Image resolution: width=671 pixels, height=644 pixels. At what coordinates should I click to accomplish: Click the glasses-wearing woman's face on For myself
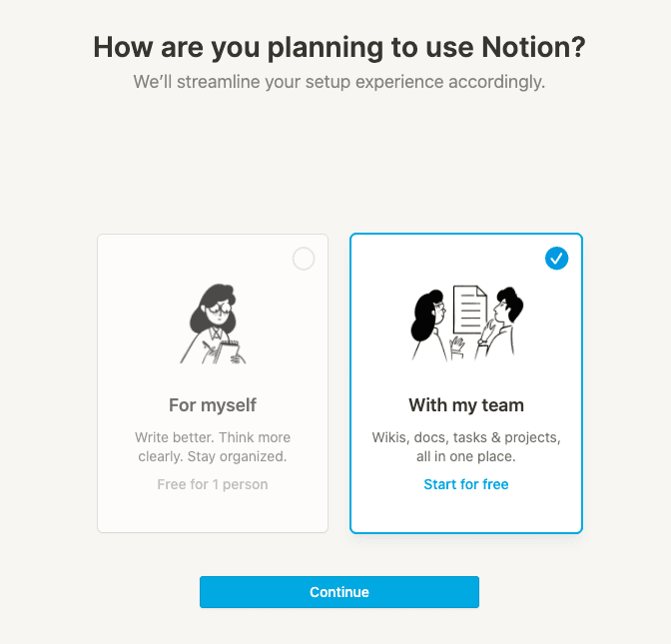click(x=219, y=313)
